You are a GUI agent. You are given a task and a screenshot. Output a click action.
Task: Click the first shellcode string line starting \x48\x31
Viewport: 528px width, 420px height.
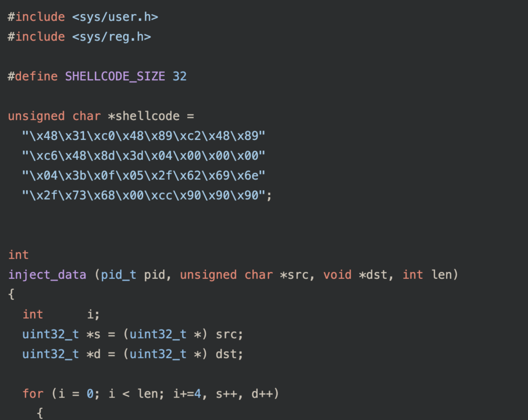[143, 136]
